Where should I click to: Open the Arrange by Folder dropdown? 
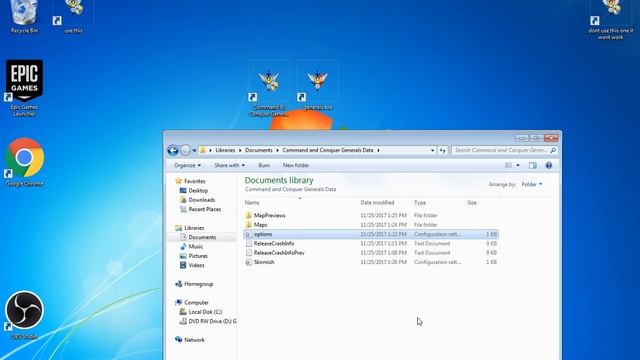coord(532,184)
